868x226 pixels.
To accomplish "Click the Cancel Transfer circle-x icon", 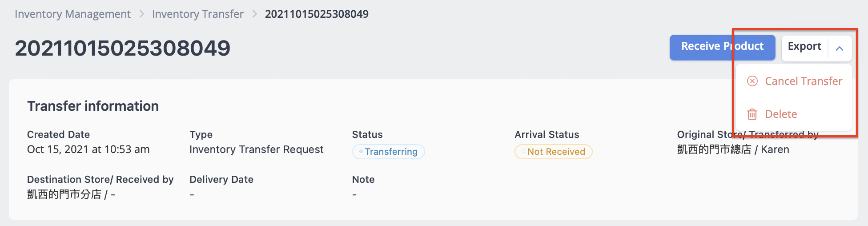I will pyautogui.click(x=752, y=81).
